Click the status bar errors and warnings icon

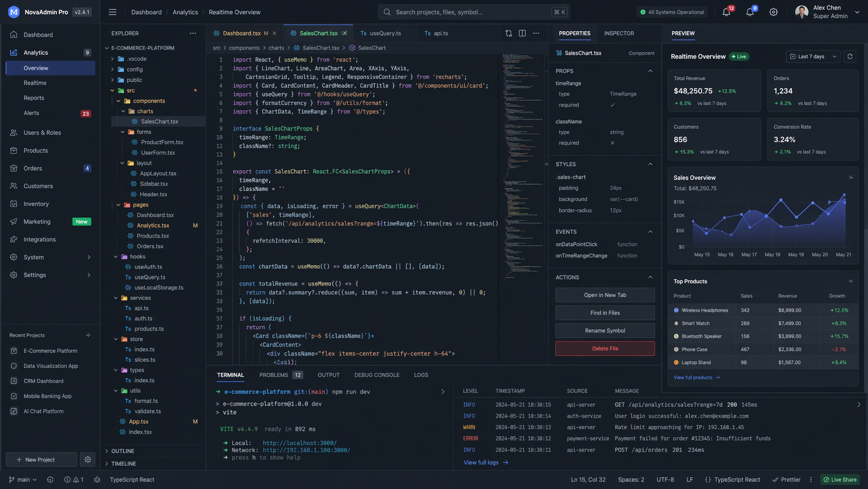[x=74, y=480]
